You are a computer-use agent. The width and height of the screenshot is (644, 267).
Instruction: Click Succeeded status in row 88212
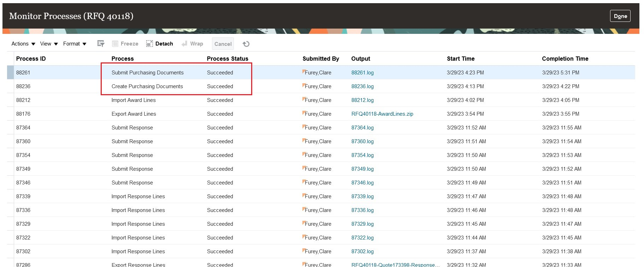click(220, 100)
